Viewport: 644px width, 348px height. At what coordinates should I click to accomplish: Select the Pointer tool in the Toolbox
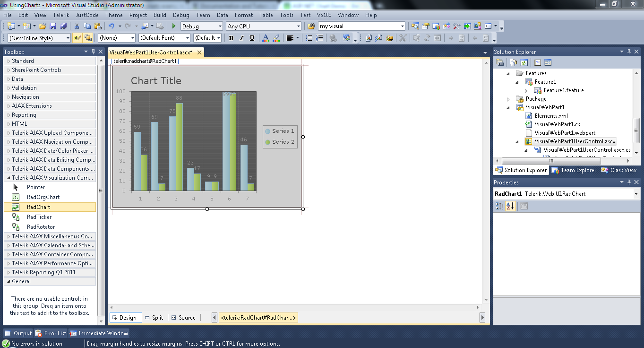coord(50,187)
